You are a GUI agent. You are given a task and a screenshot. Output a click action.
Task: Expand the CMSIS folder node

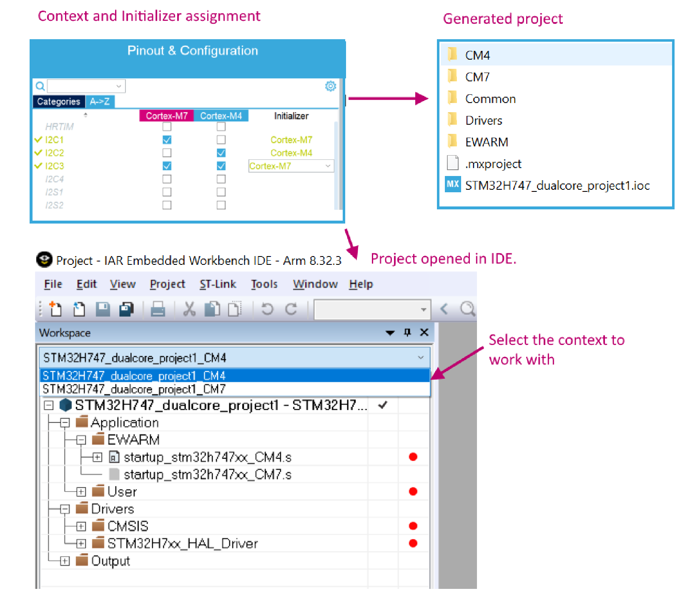tap(81, 526)
